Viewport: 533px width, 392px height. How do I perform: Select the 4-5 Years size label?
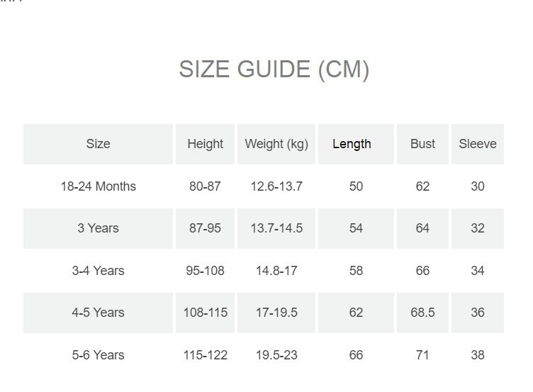(99, 313)
